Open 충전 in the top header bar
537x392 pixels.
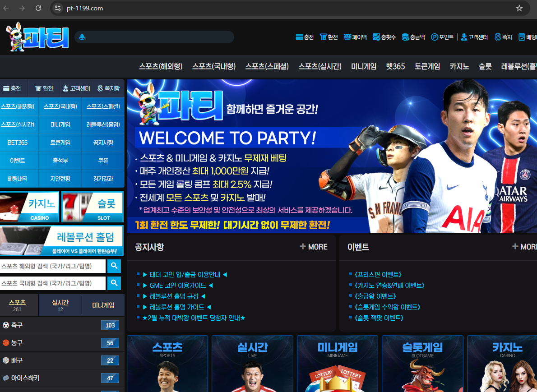coord(305,37)
